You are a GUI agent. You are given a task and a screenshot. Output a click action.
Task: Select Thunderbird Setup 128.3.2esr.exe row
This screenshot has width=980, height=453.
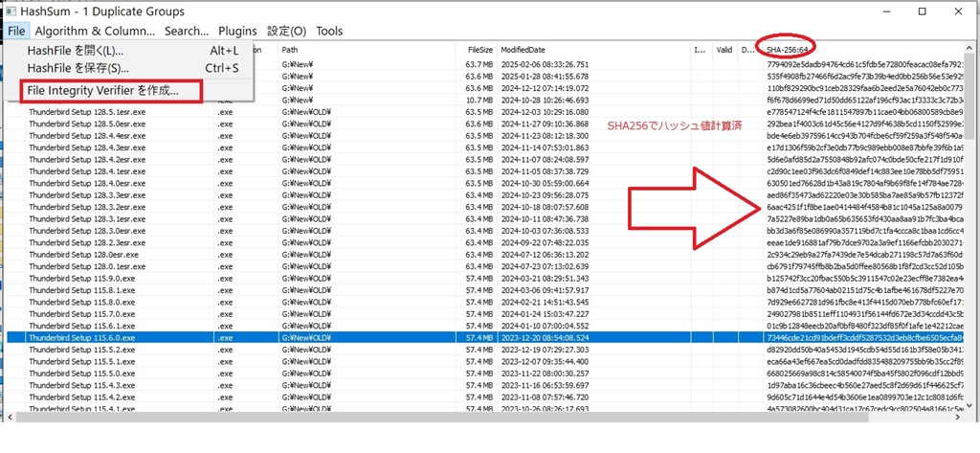pos(487,207)
